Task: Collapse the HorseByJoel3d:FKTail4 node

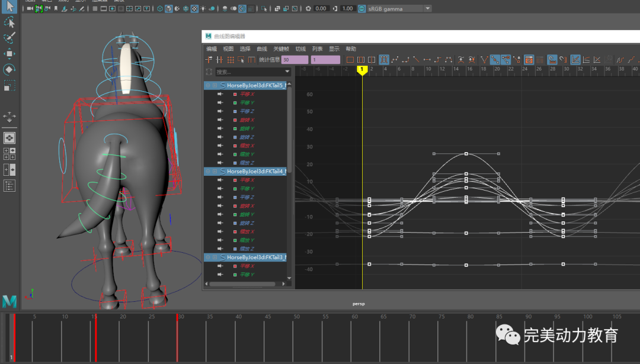Action: pyautogui.click(x=207, y=171)
